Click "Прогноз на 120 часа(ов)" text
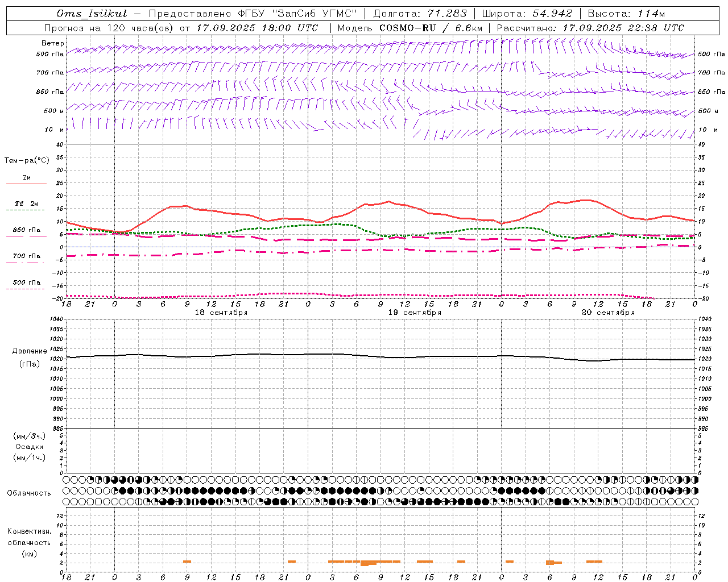Viewport: 728px width, 582px height. [109, 28]
